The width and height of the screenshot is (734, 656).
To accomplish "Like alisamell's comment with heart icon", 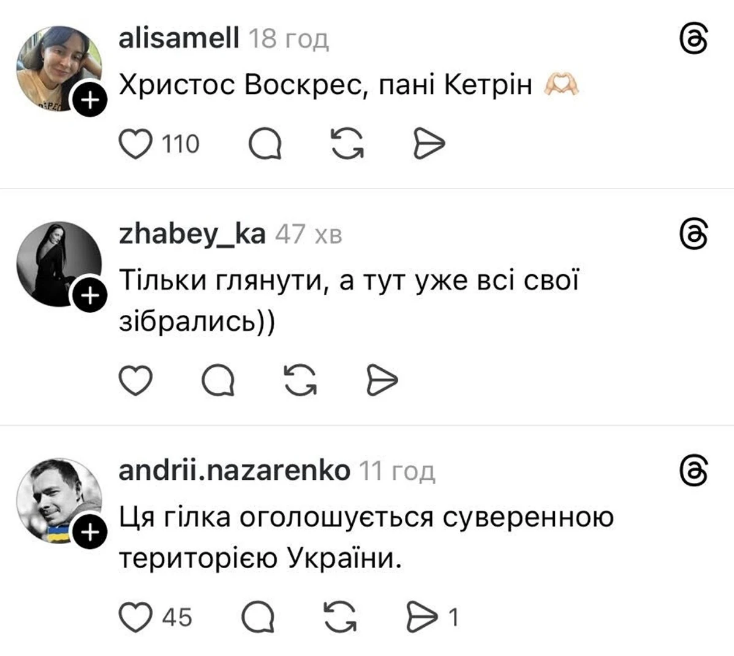I will tap(134, 146).
